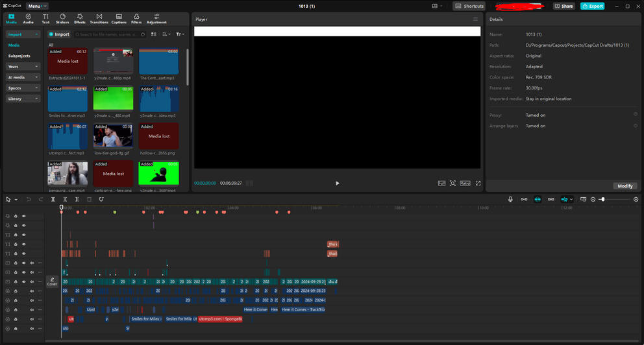The width and height of the screenshot is (644, 345).
Task: Click the timeline zoom slider
Action: pyautogui.click(x=603, y=199)
